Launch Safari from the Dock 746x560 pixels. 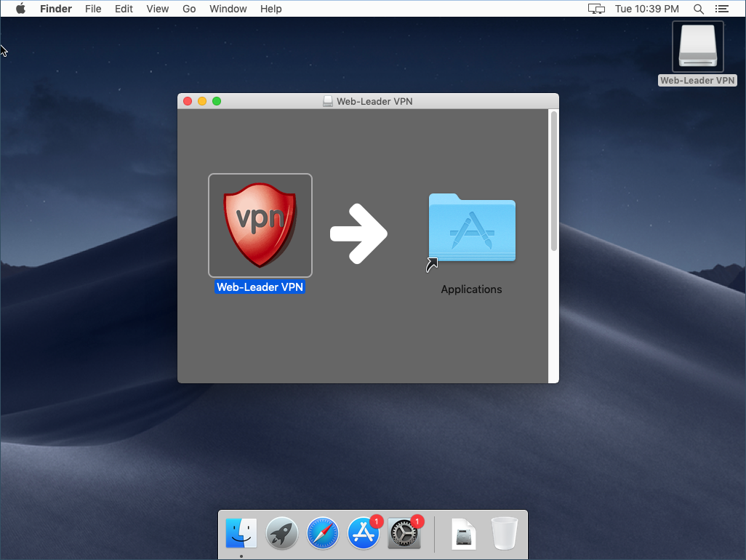323,533
